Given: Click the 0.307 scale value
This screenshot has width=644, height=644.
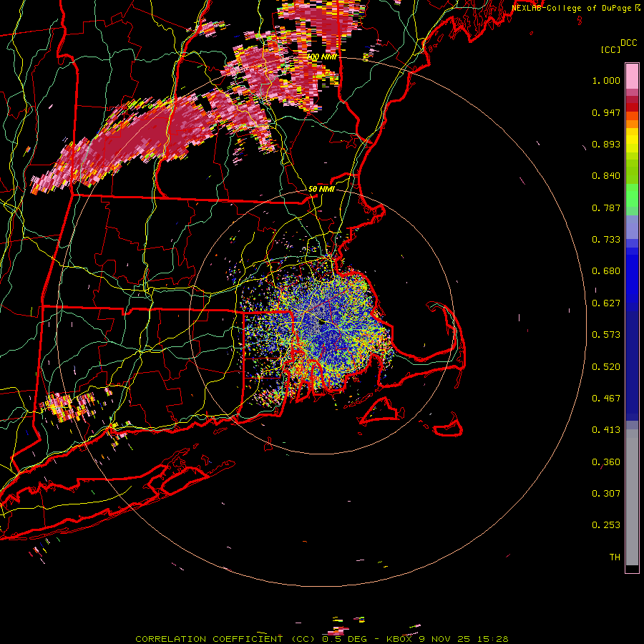Looking at the screenshot, I should pos(606,494).
